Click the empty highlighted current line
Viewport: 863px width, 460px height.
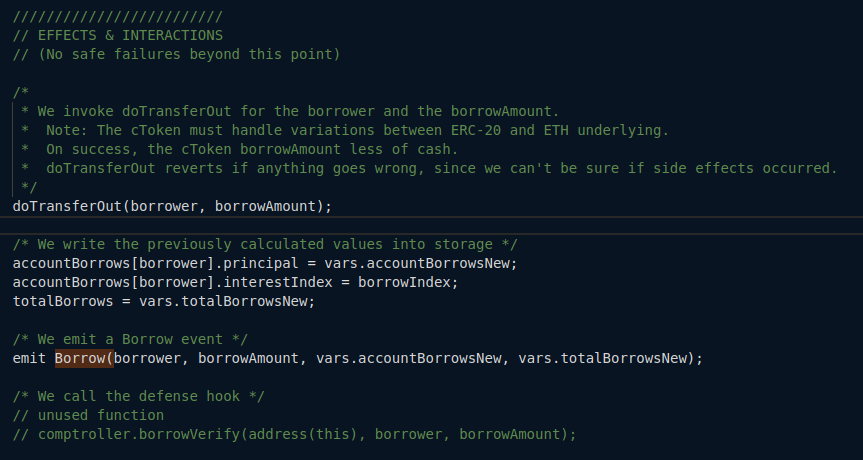pos(432,226)
